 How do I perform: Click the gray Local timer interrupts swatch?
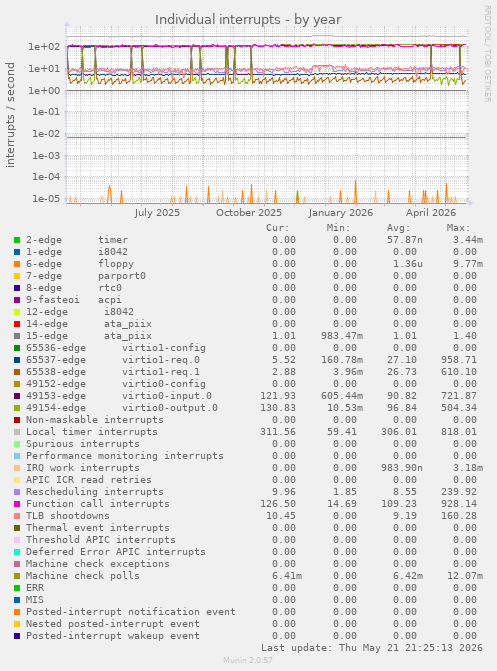point(17,433)
